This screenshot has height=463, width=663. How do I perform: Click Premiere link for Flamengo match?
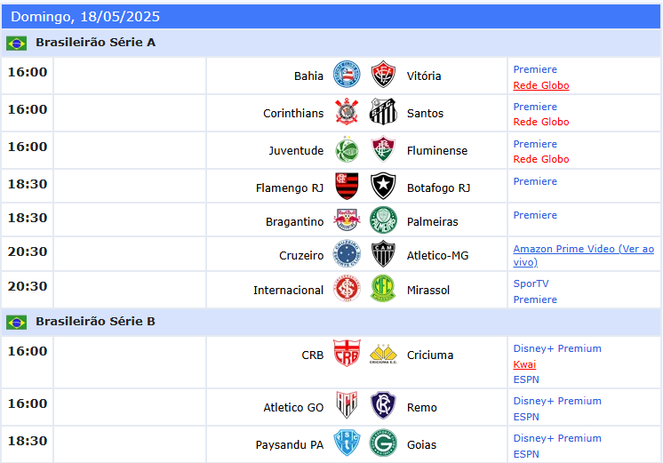point(535,181)
